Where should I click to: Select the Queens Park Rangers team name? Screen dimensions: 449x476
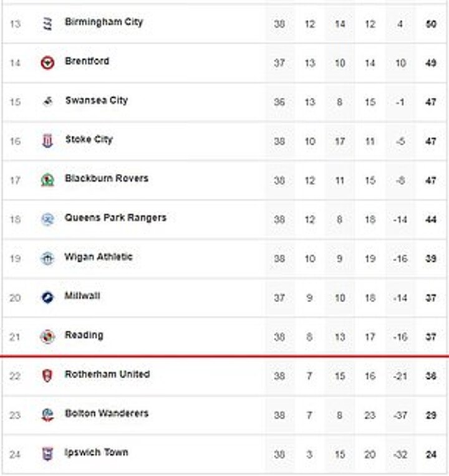point(115,217)
